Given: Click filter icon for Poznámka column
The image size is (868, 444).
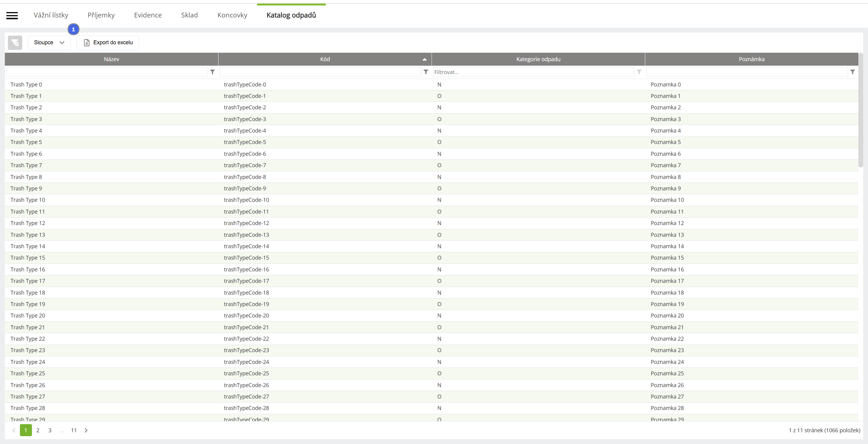Looking at the screenshot, I should click(853, 72).
